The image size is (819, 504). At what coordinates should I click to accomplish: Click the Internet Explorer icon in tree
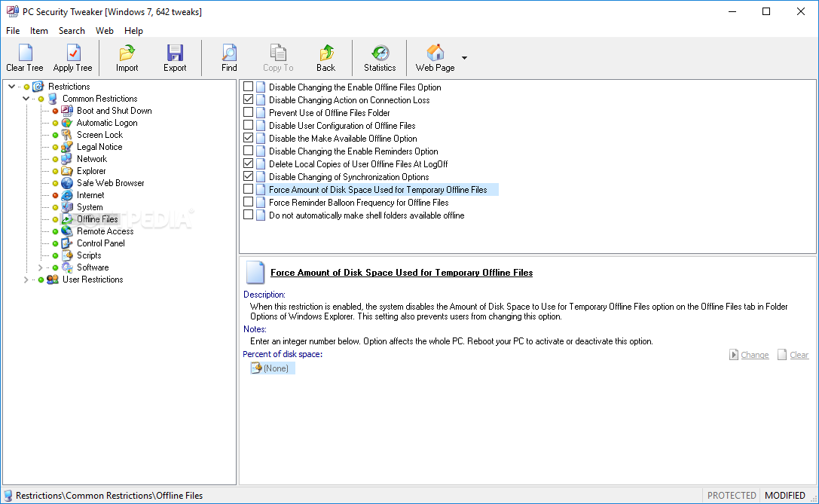[67, 195]
